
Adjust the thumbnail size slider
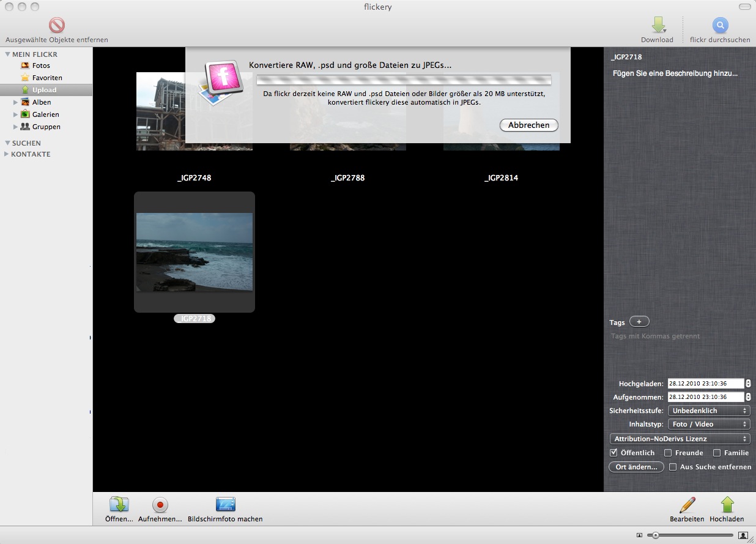coord(656,535)
